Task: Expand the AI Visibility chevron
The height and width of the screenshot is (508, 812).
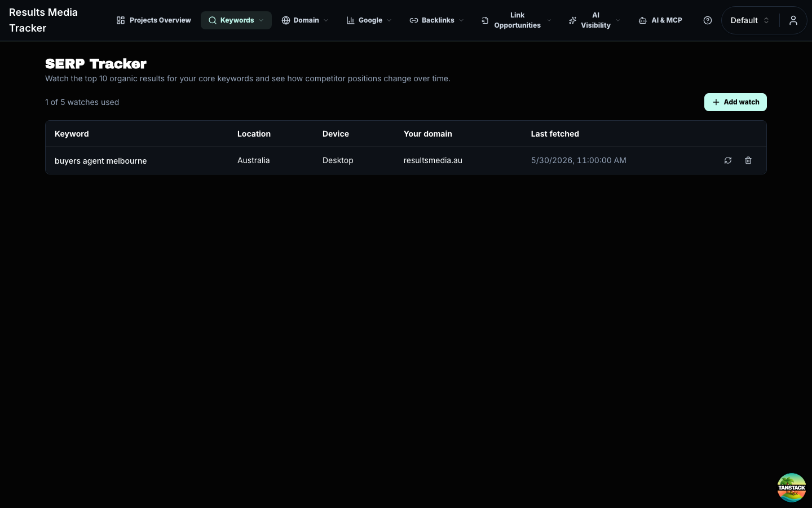Action: pos(618,20)
